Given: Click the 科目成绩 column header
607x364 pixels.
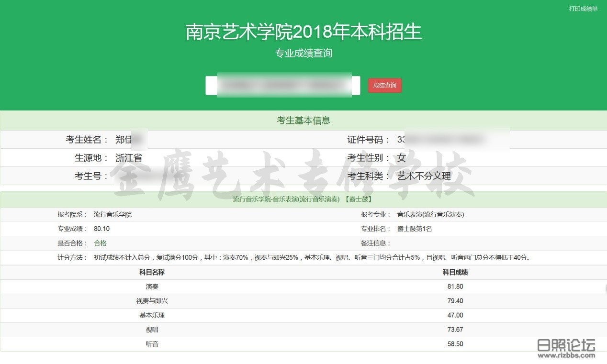Looking at the screenshot, I should pyautogui.click(x=455, y=273).
